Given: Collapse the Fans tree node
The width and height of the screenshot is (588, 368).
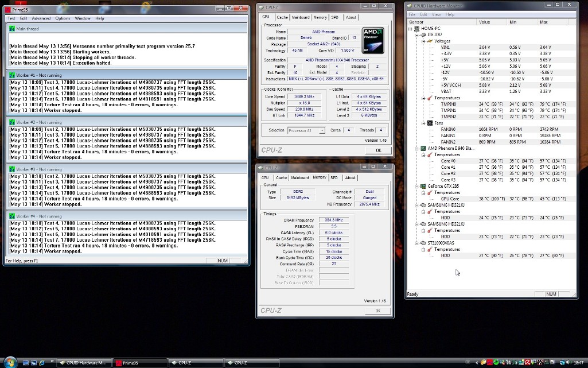Looking at the screenshot, I should (x=423, y=123).
